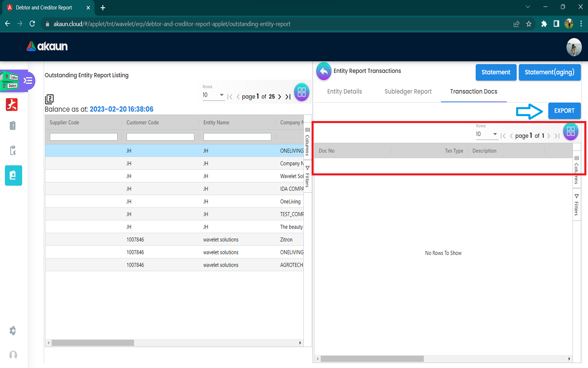Click the Supplier Code filter input

coord(84,137)
